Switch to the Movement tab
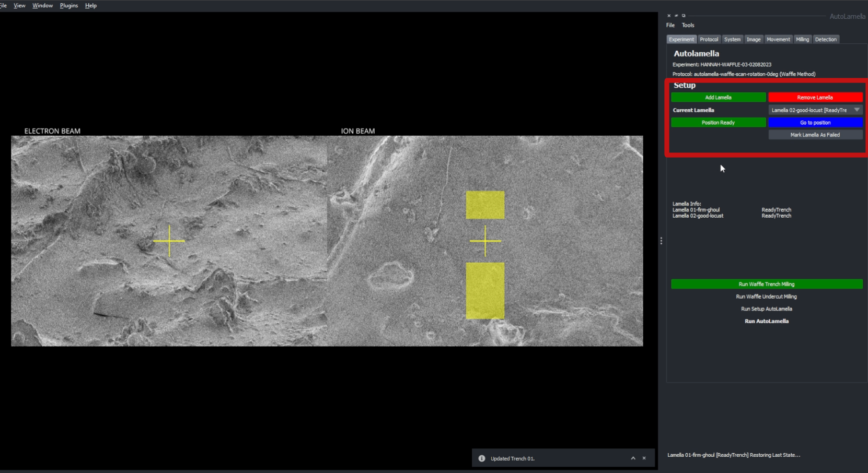This screenshot has height=473, width=868. 779,39
